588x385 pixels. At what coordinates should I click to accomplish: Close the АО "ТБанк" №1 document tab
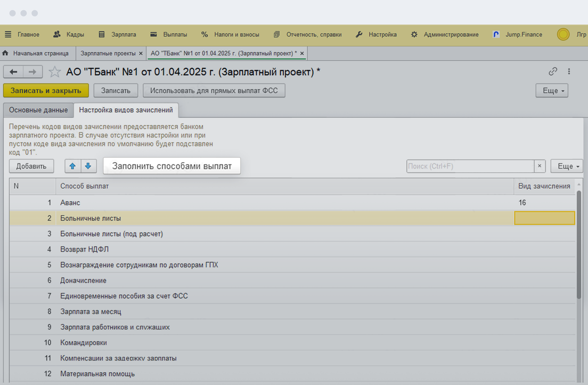[302, 53]
